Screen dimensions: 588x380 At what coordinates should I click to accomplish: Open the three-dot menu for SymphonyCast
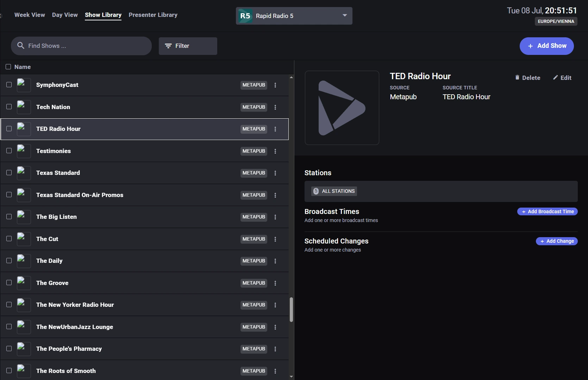pyautogui.click(x=275, y=85)
